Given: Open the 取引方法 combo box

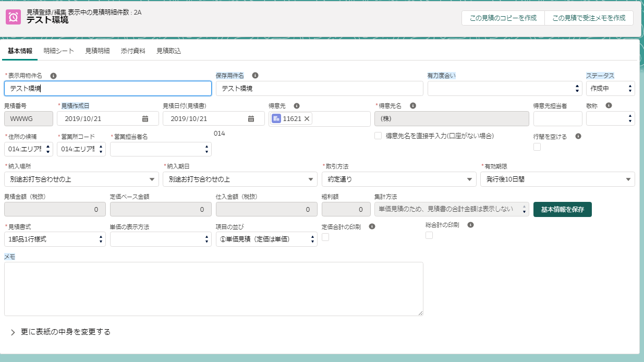Looking at the screenshot, I should (399, 179).
